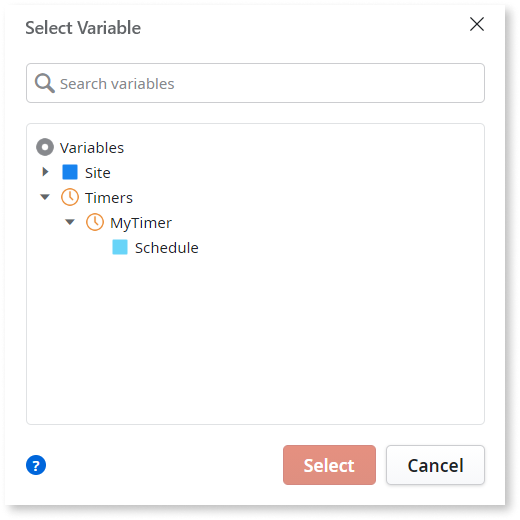Select the Timers tree item label
The image size is (520, 520).
coord(109,198)
